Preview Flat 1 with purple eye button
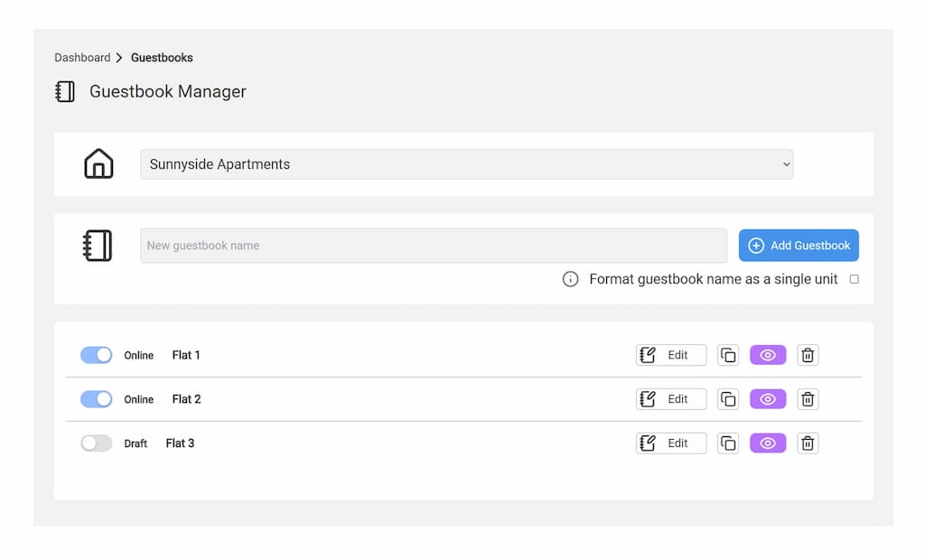 pyautogui.click(x=768, y=355)
